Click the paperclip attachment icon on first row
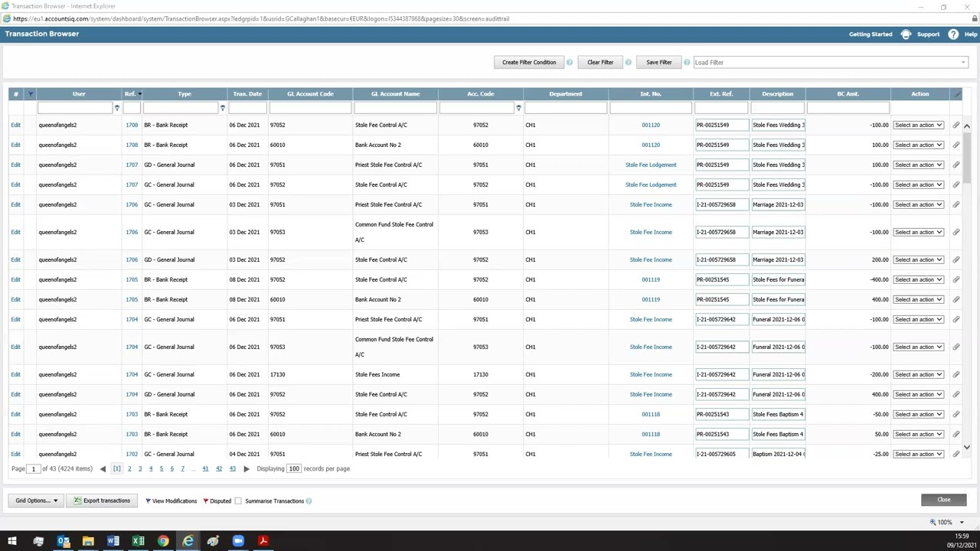980x551 pixels. click(x=955, y=125)
